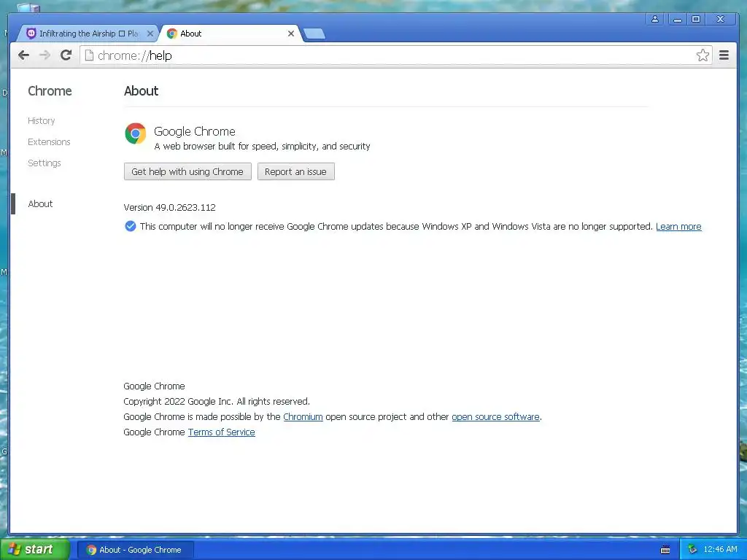Select About in the Chrome sidebar
747x560 pixels.
[x=41, y=204]
